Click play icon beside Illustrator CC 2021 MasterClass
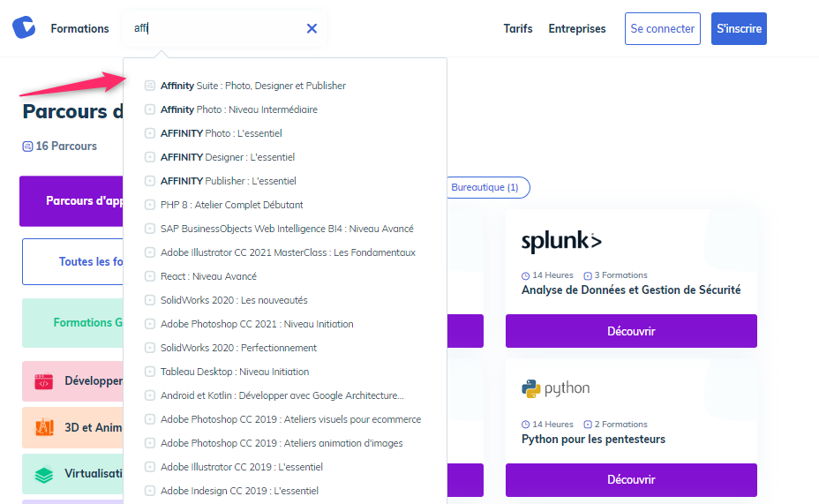Image resolution: width=819 pixels, height=504 pixels. tap(150, 252)
